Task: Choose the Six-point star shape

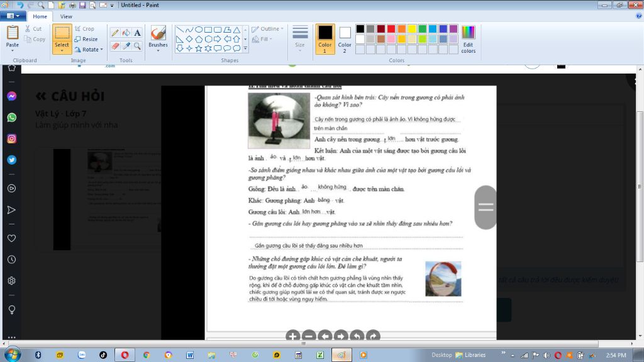Action: [x=208, y=48]
